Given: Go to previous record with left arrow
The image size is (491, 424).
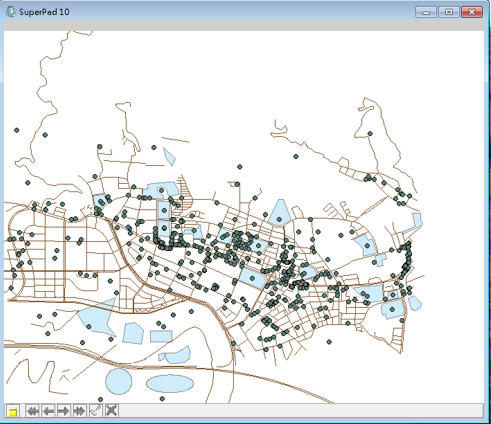Looking at the screenshot, I should (x=48, y=411).
